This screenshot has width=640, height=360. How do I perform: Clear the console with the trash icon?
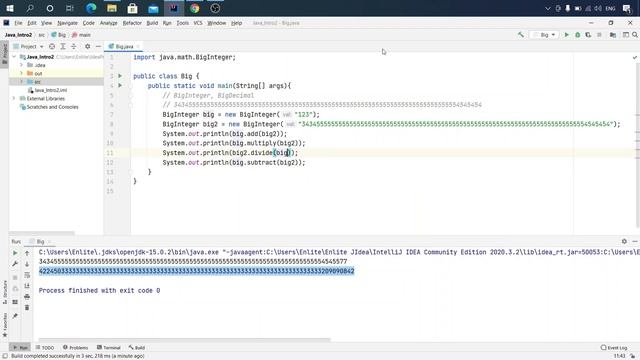[27, 307]
